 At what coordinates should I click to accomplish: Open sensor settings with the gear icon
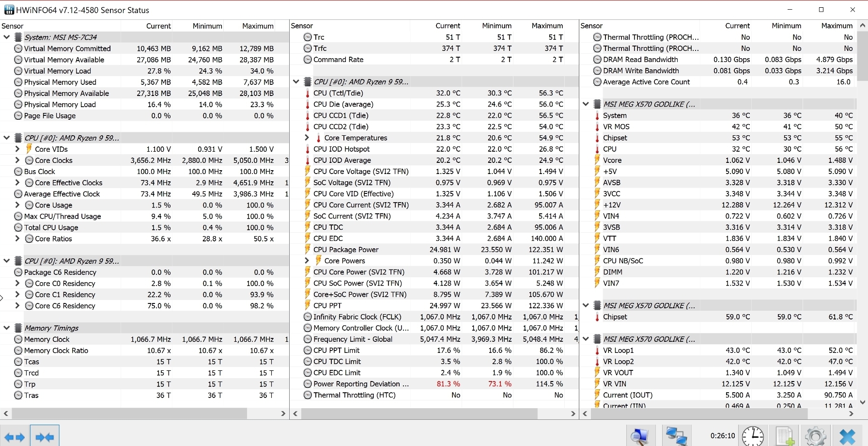pos(816,436)
